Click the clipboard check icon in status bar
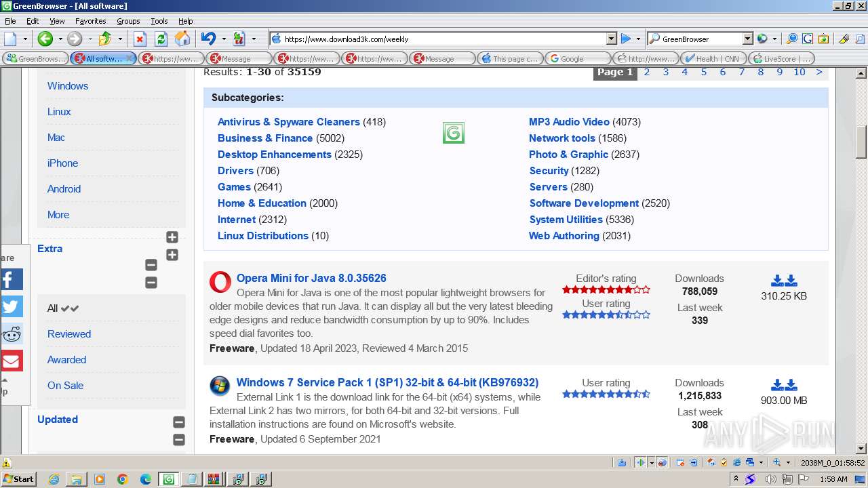The image size is (868, 488). coord(724,462)
